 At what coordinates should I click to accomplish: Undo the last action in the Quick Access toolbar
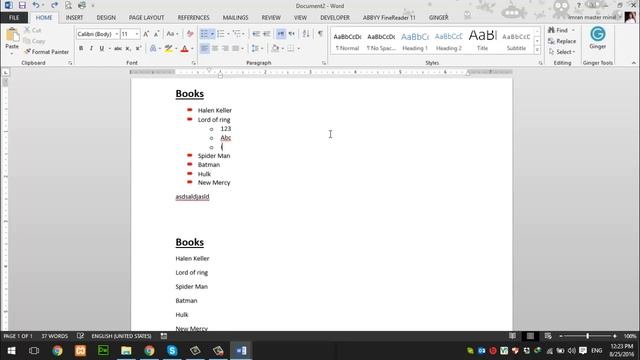point(36,5)
